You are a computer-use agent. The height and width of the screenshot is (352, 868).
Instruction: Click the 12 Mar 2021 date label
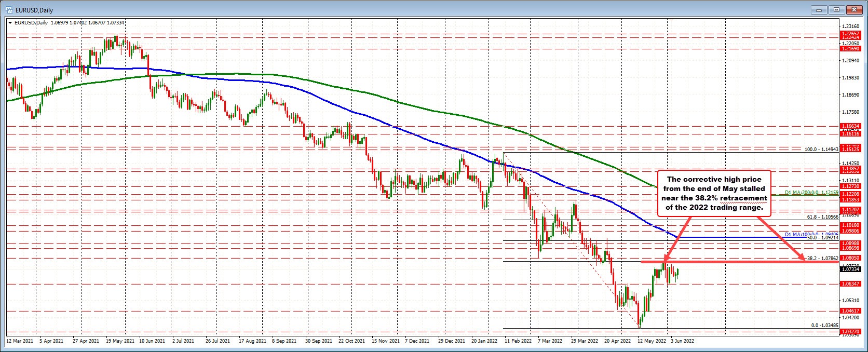[21, 342]
